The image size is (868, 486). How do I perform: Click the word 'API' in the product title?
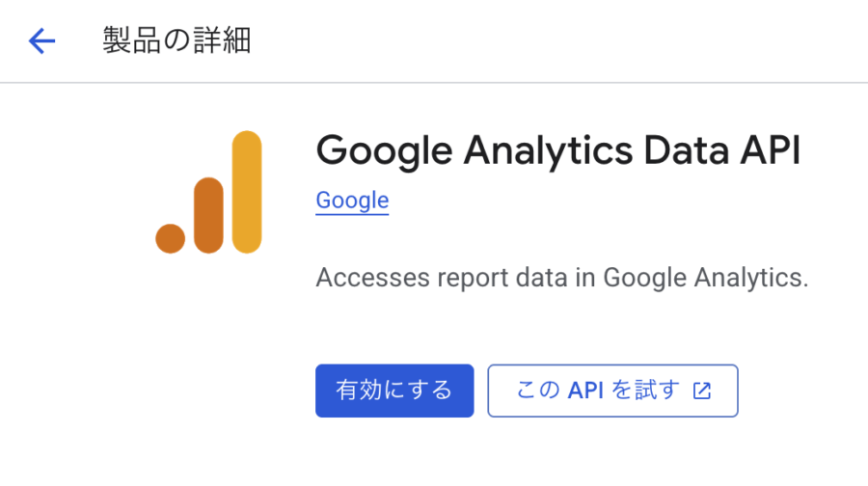coord(768,150)
